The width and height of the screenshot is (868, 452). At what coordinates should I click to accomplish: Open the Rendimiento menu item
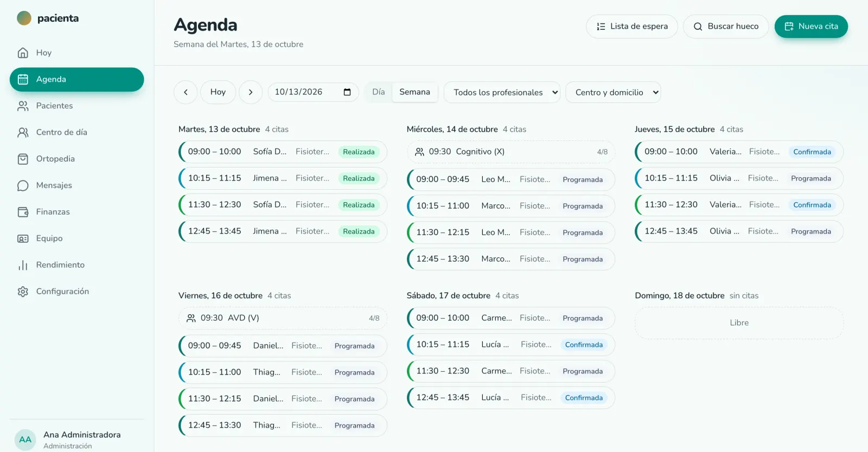pos(77,265)
